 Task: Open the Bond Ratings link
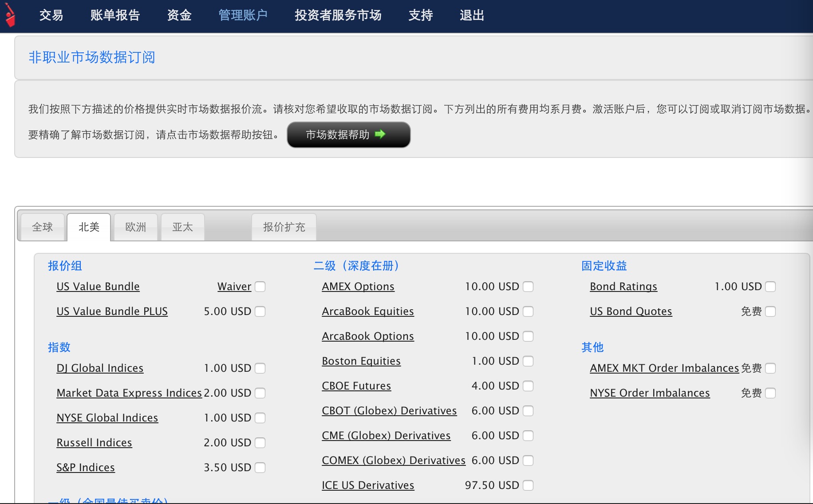tap(624, 287)
